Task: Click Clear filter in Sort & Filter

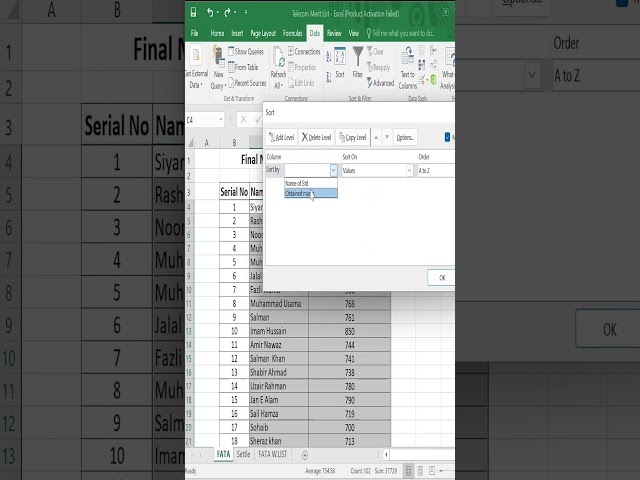Action: click(376, 51)
